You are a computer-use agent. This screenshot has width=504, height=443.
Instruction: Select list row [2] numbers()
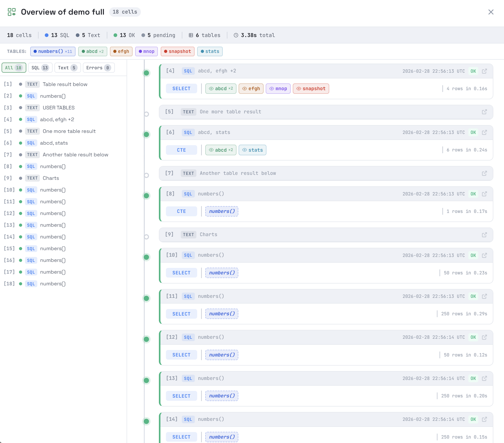63,96
